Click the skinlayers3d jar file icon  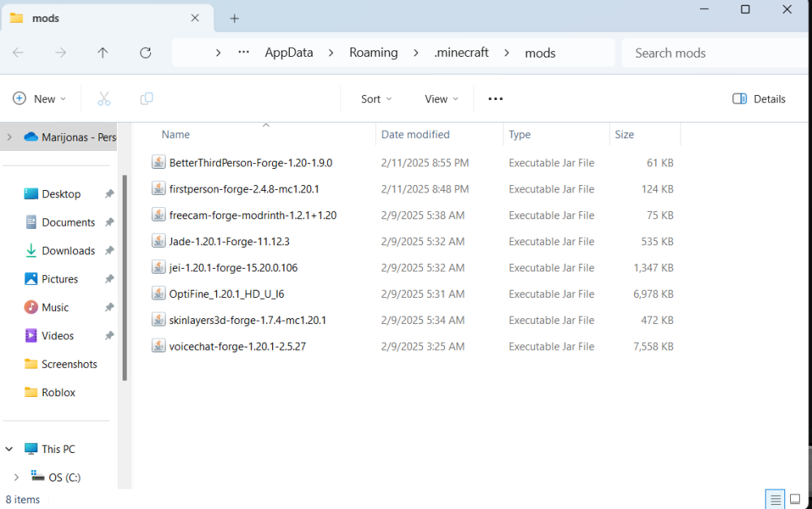(158, 320)
